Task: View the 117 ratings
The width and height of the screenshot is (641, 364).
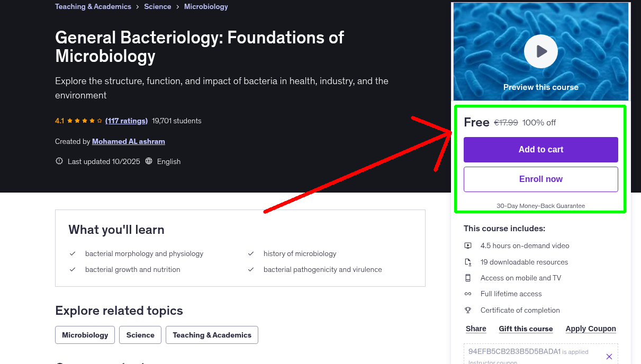Action: pyautogui.click(x=127, y=121)
